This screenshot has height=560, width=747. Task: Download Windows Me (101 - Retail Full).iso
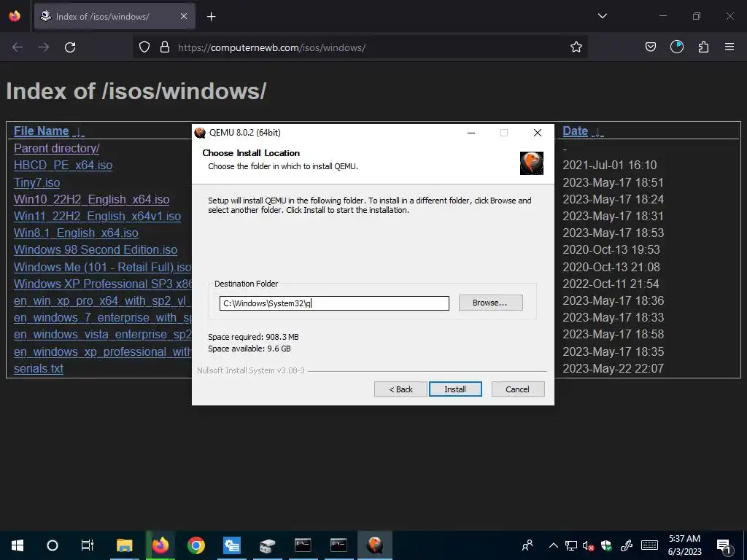[102, 267]
